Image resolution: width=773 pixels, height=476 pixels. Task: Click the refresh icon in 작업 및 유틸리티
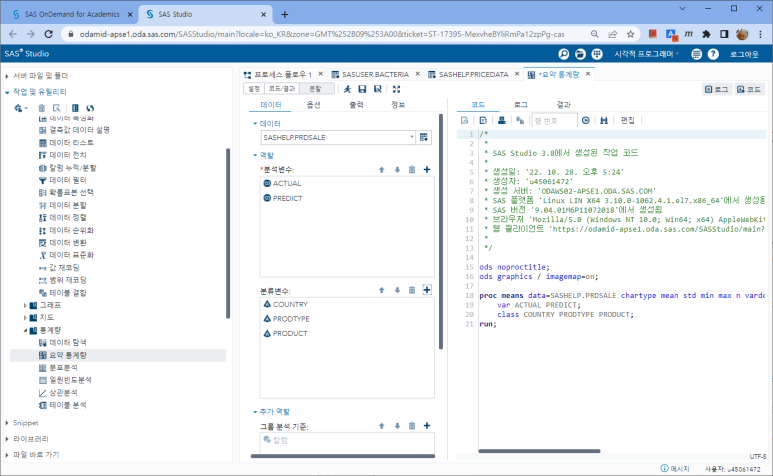pyautogui.click(x=90, y=108)
